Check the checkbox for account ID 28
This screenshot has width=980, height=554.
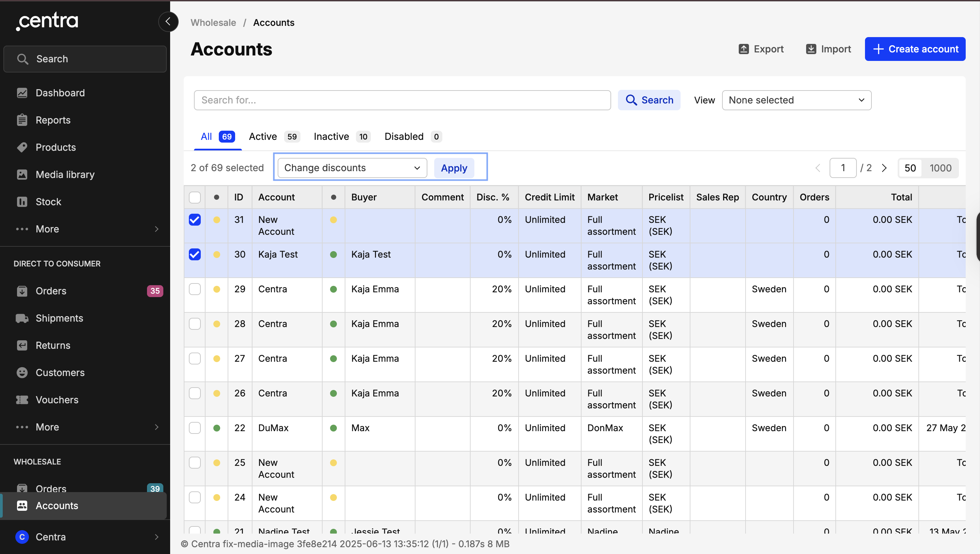click(195, 324)
